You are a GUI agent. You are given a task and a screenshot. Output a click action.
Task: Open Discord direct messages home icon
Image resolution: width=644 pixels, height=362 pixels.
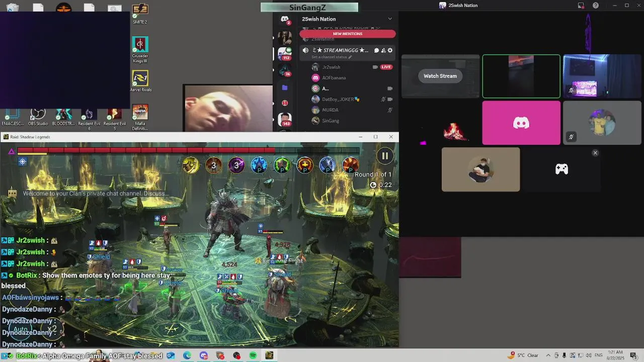285,19
